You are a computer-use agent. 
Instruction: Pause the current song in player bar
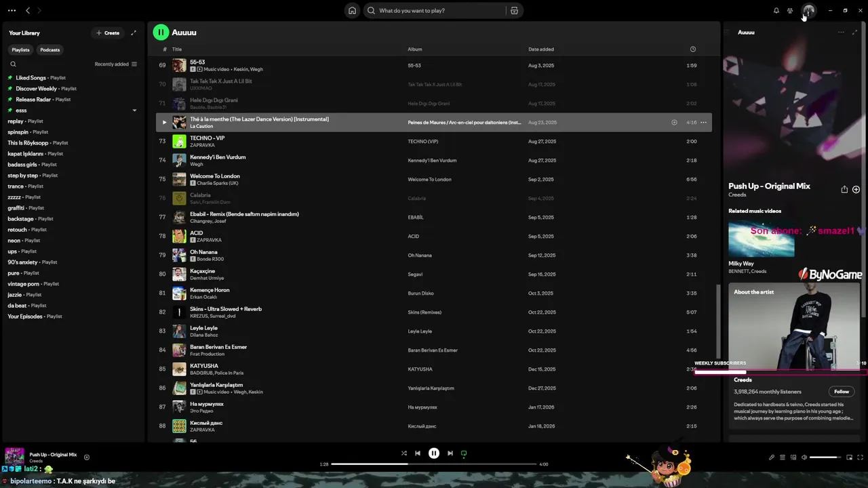click(434, 453)
